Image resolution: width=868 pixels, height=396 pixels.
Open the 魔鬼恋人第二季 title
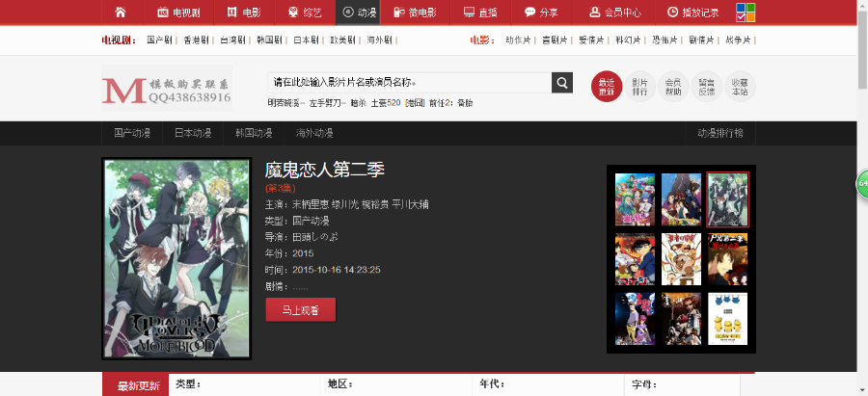[x=324, y=170]
